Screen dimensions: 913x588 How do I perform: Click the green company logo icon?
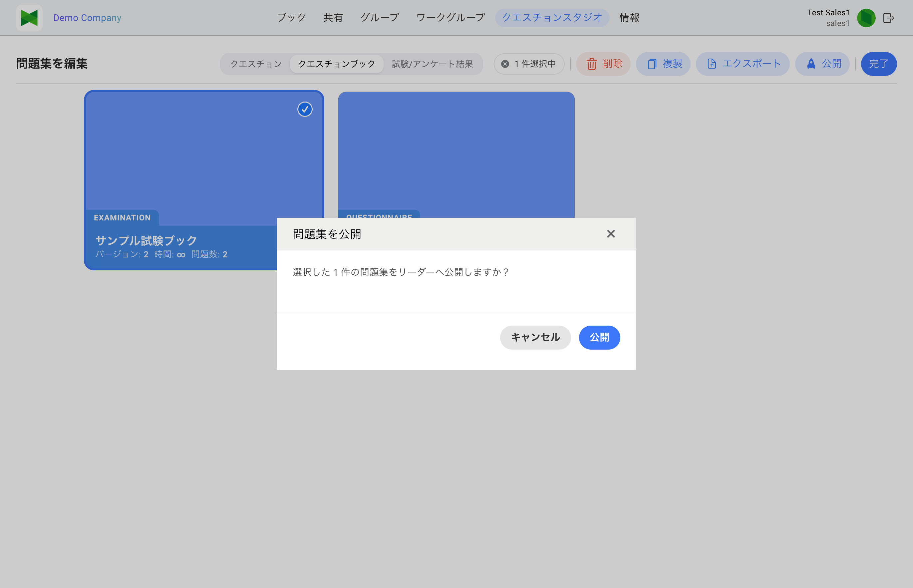click(x=29, y=18)
